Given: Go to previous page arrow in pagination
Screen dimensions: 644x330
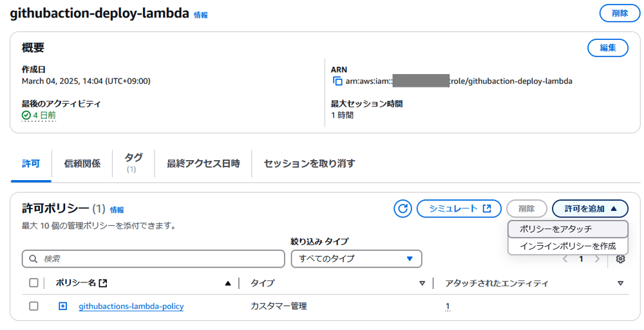Looking at the screenshot, I should (x=565, y=259).
